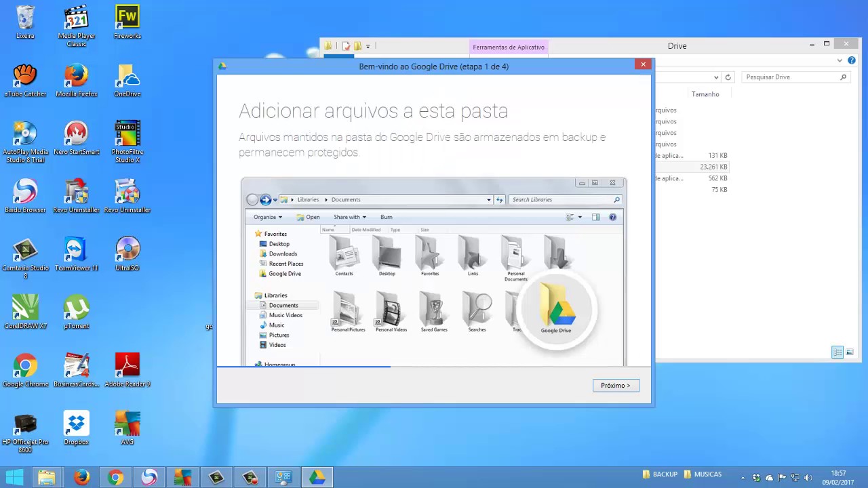Open Baidu Browser from the taskbar
Image resolution: width=868 pixels, height=488 pixels.
[x=149, y=477]
